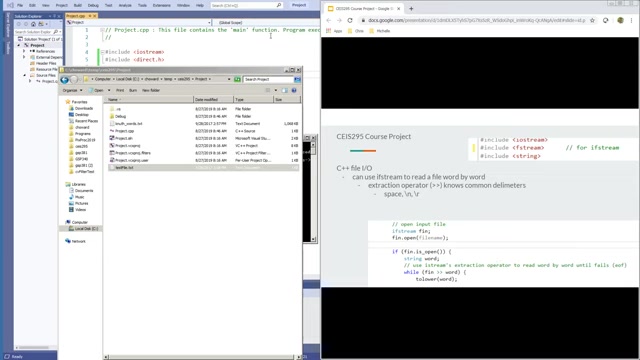640x360 pixels.
Task: Select Local Disk (C:) in navigation pane
Action: (84, 229)
